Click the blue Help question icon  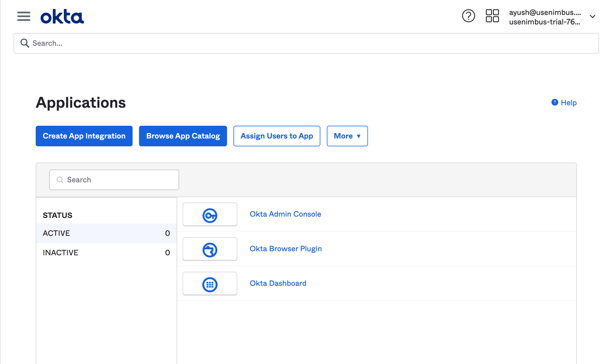(555, 102)
